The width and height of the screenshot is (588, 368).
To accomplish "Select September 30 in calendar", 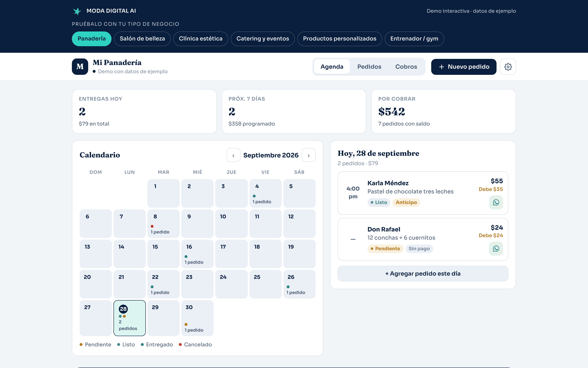I will (x=197, y=318).
